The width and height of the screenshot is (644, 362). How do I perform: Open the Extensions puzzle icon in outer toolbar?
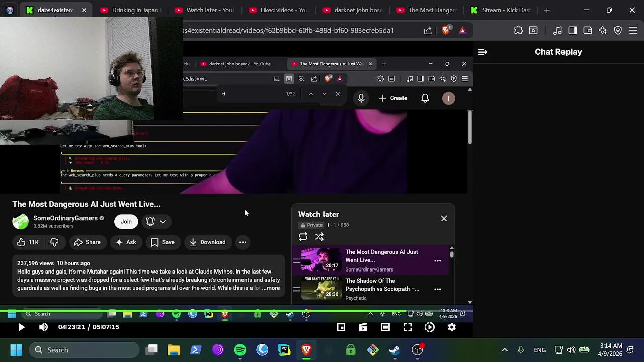pos(518,30)
